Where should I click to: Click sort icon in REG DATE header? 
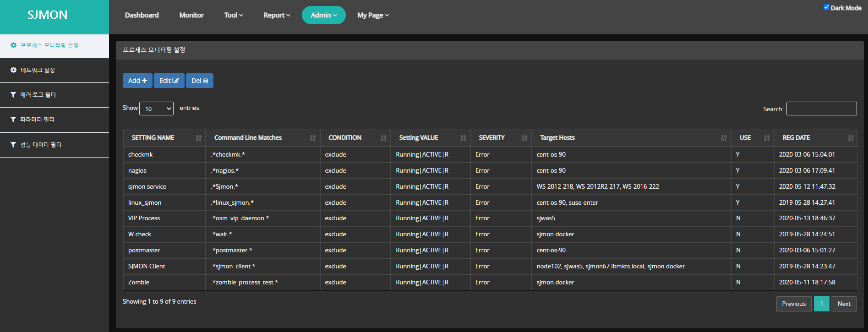pos(851,138)
